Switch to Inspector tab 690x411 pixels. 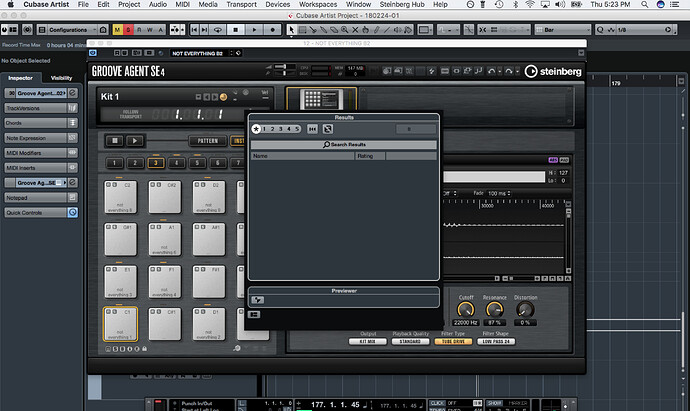20,78
